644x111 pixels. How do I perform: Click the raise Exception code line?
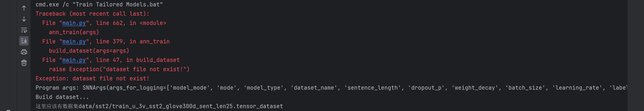pyautogui.click(x=119, y=69)
